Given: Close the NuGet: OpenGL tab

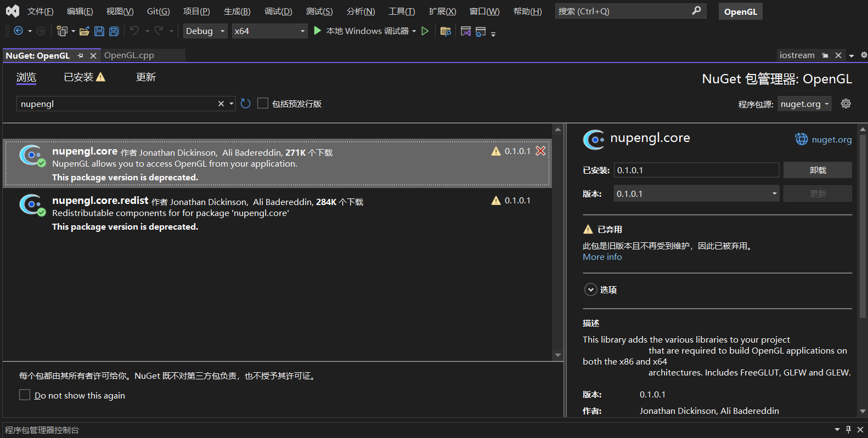Looking at the screenshot, I should [93, 55].
